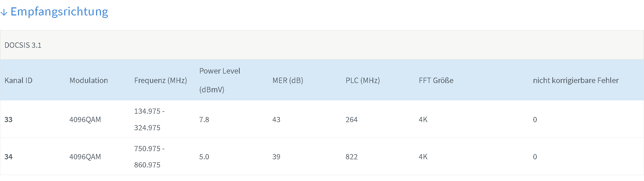Click the 4096QAM modulation for channel 33
The width and height of the screenshot is (644, 181).
pos(85,119)
